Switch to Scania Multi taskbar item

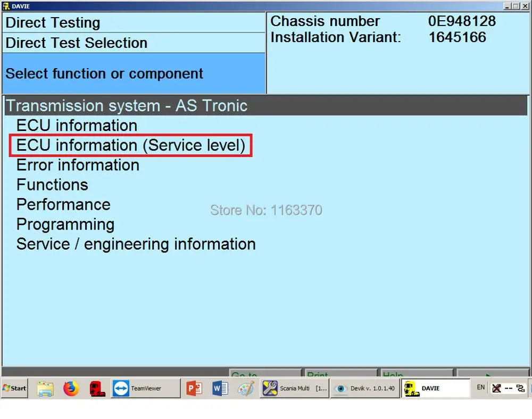295,388
